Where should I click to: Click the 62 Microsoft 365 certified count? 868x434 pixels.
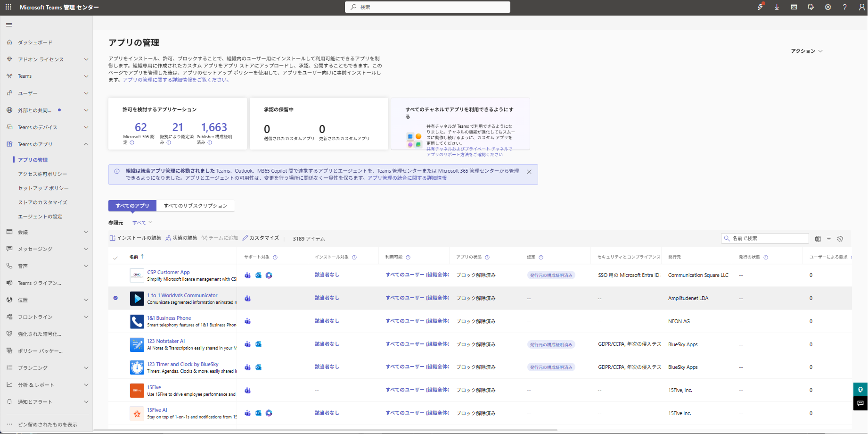[141, 127]
